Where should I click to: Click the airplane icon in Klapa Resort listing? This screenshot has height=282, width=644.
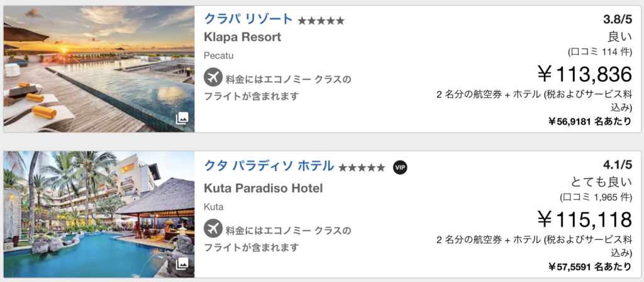pyautogui.click(x=213, y=78)
